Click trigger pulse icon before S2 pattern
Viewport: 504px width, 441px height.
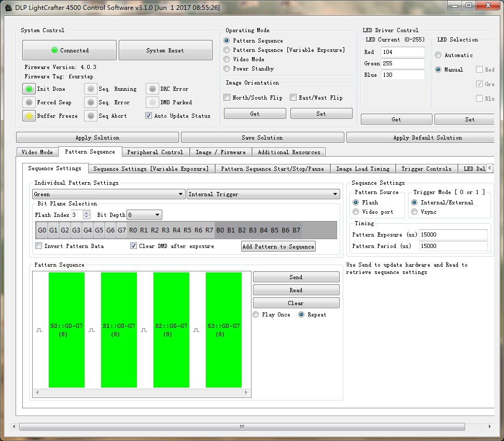coord(144,330)
